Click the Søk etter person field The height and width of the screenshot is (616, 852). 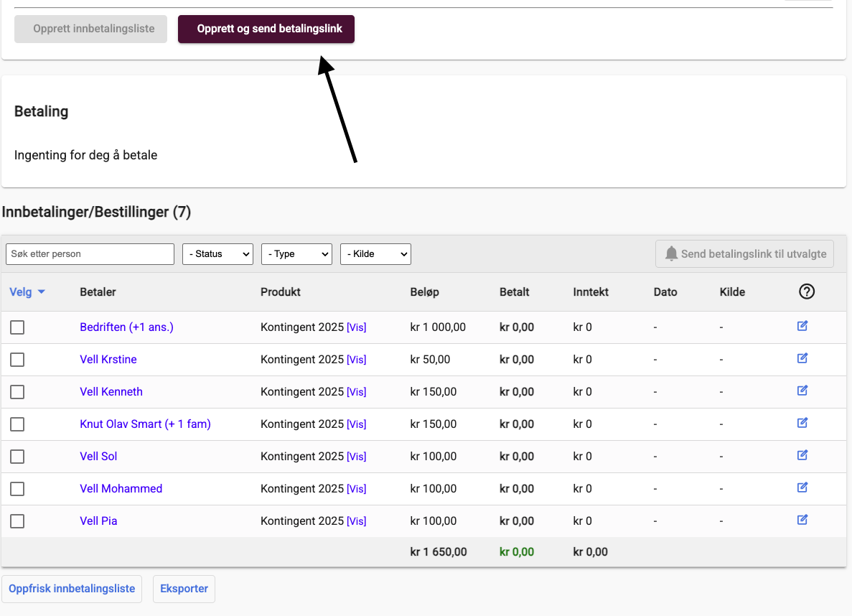tap(90, 254)
